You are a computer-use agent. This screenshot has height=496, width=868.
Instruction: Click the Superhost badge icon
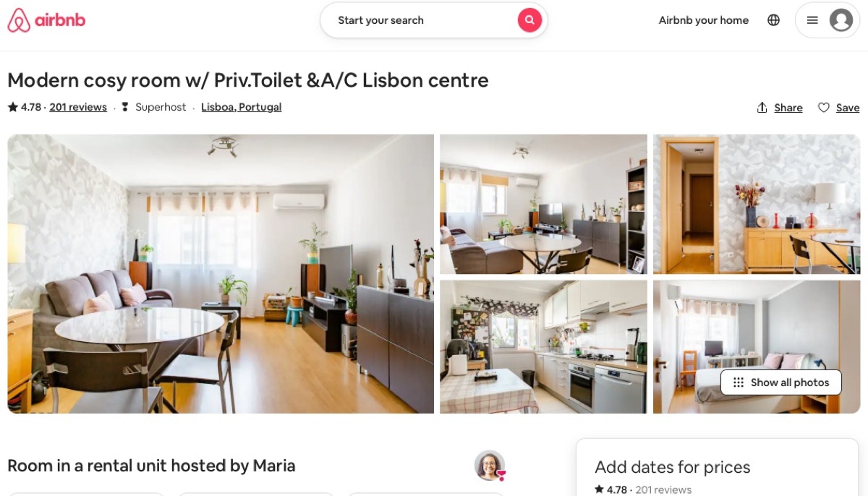point(125,107)
